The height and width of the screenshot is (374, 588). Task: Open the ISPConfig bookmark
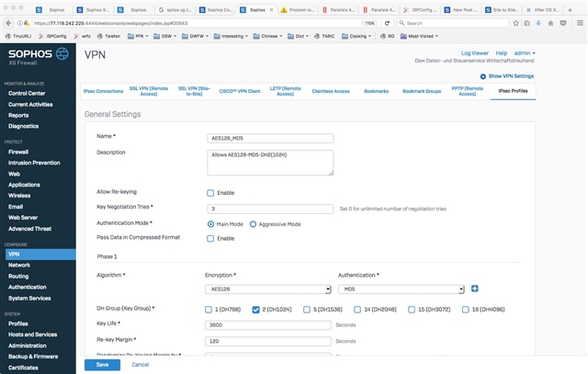[x=53, y=36]
